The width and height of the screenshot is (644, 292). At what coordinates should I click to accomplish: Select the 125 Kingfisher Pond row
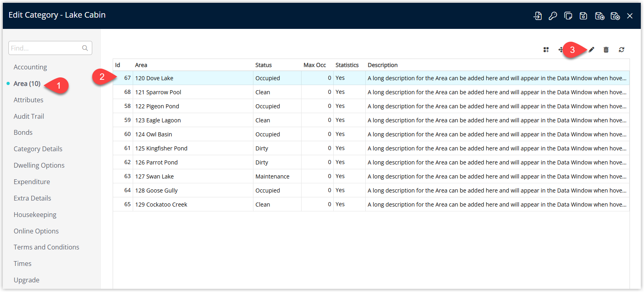(x=371, y=148)
